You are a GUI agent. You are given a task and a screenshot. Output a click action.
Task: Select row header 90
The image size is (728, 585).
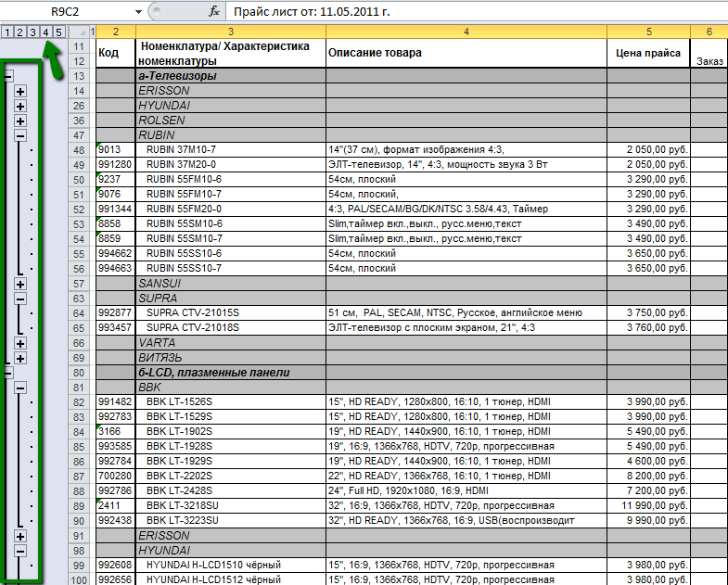coord(79,521)
